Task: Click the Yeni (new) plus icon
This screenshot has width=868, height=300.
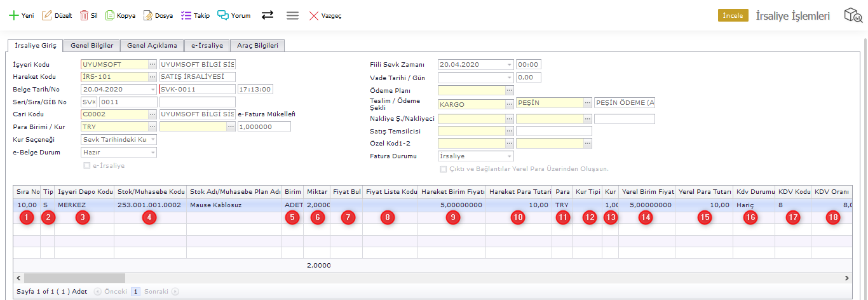Action: click(13, 16)
